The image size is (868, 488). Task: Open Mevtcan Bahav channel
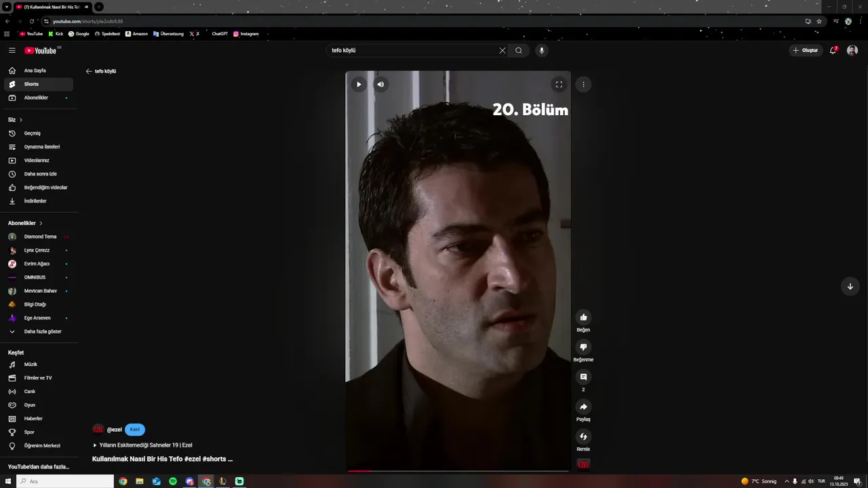(39, 291)
